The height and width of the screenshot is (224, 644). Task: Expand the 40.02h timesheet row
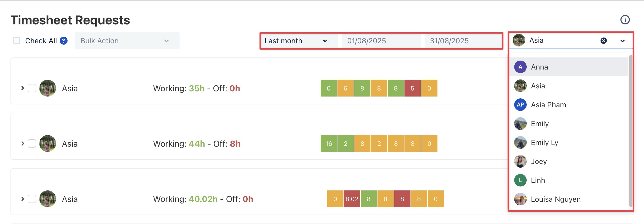23,199
